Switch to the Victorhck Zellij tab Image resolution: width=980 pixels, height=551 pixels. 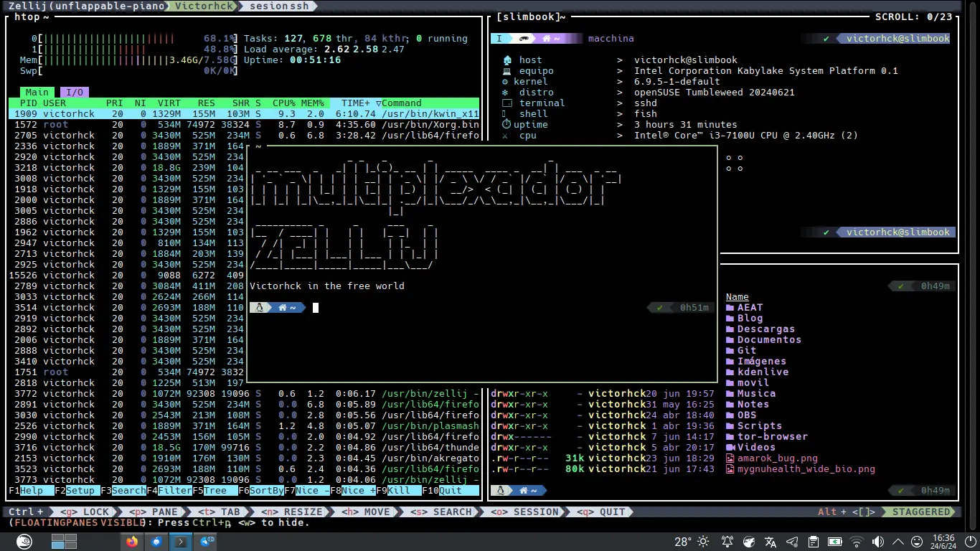coord(204,6)
